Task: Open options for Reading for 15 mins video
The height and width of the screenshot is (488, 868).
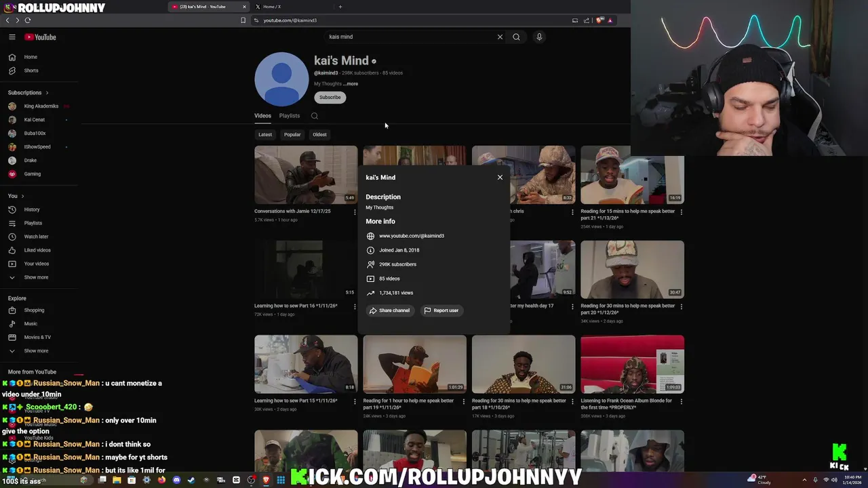Action: [x=681, y=211]
